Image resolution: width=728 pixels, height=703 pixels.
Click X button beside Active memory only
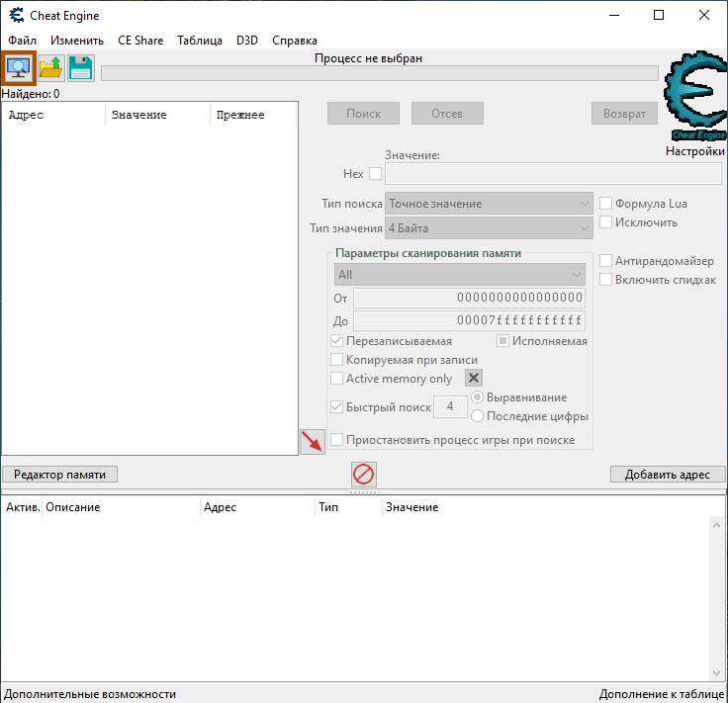[x=474, y=379]
